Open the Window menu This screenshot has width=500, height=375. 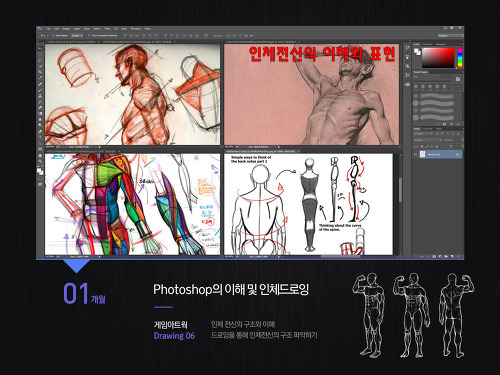coord(136,29)
